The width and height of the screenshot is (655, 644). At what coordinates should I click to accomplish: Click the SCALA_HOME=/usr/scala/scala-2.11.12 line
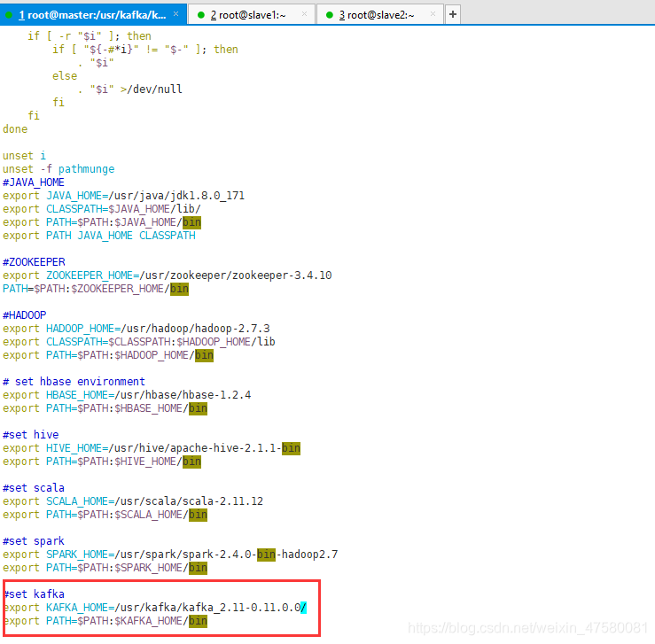(133, 501)
